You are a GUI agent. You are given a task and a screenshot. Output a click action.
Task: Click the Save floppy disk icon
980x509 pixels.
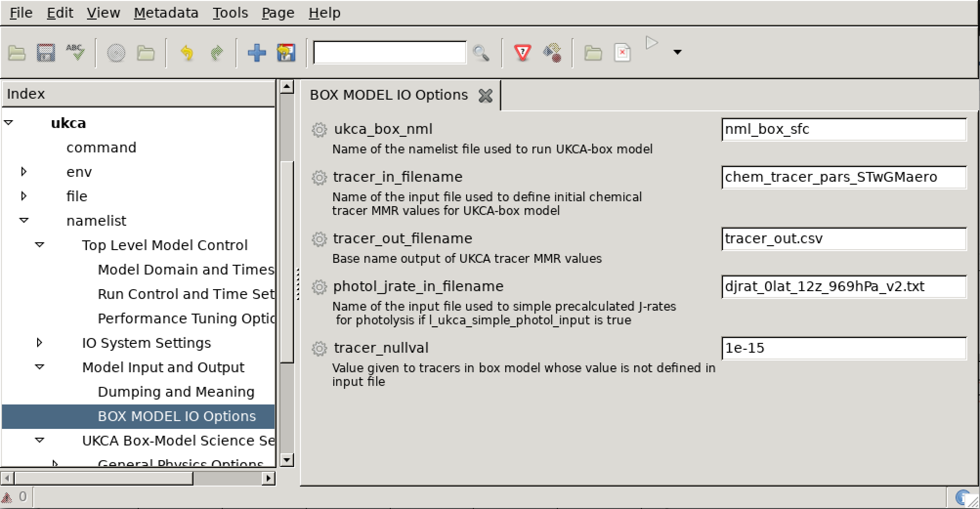click(46, 53)
